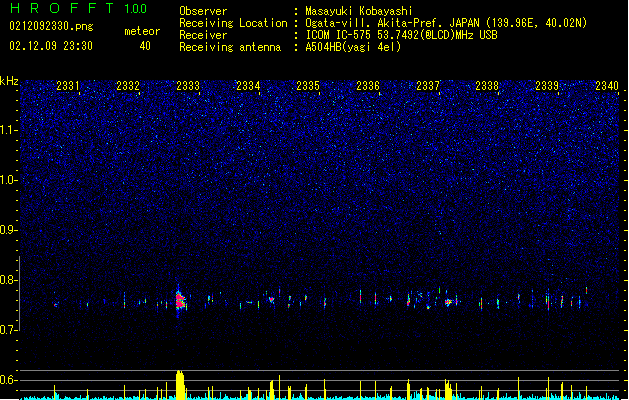Viewport: 629px width, 400px height.
Task: Click the 2334 time marker
Action: (248, 86)
